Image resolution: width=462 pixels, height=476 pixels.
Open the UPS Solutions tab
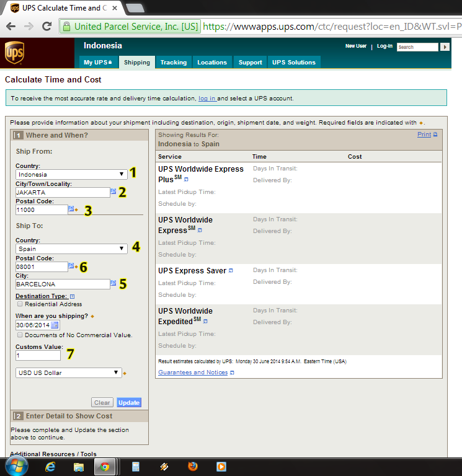[x=294, y=62]
